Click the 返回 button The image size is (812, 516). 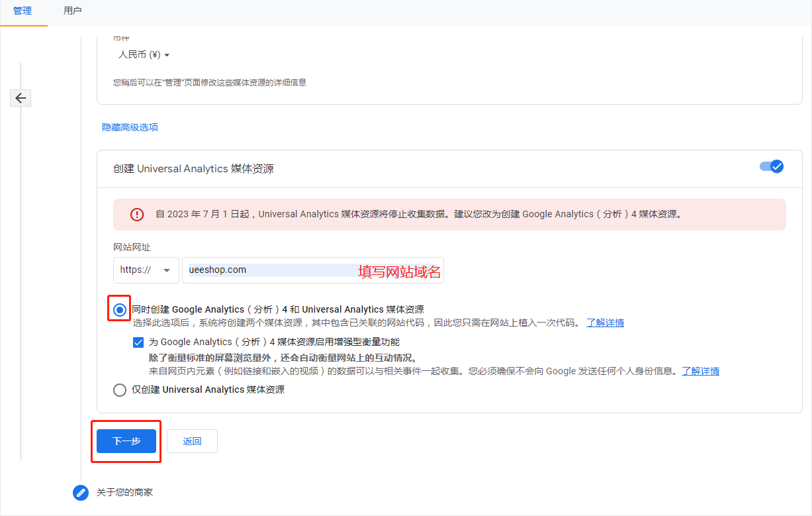point(192,441)
